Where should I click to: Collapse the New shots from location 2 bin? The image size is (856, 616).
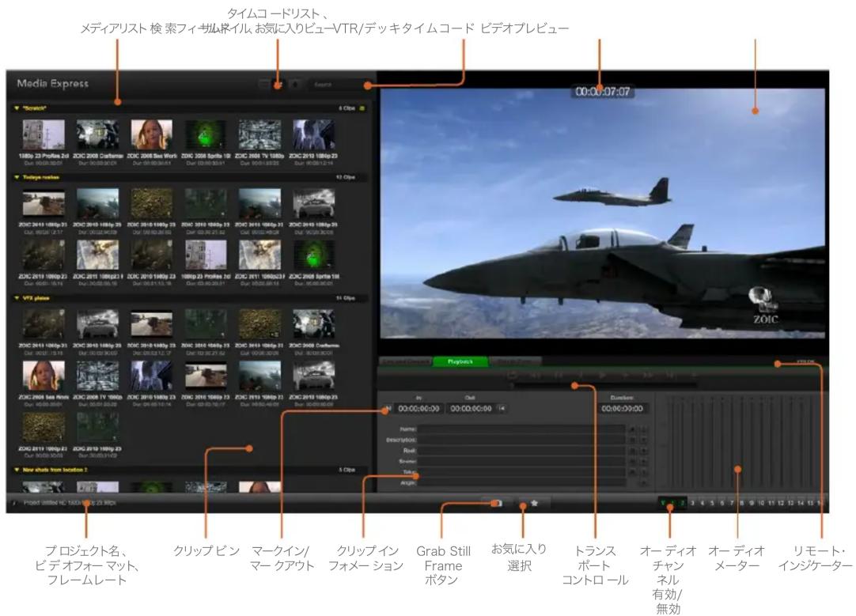point(17,470)
